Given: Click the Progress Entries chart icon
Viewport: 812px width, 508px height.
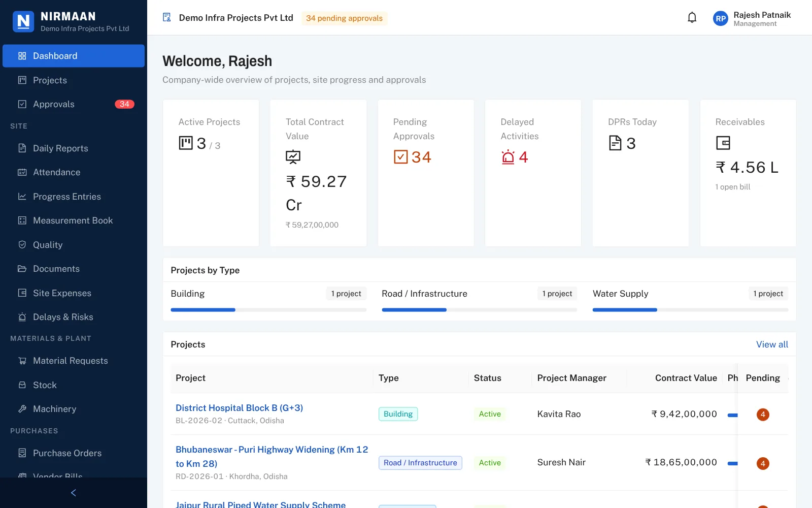Looking at the screenshot, I should (22, 197).
